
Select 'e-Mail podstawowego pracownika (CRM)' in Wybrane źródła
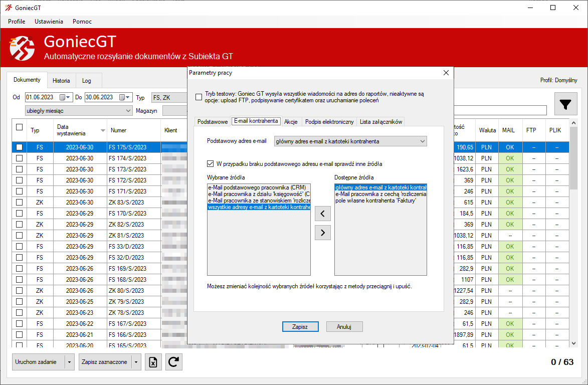point(259,187)
